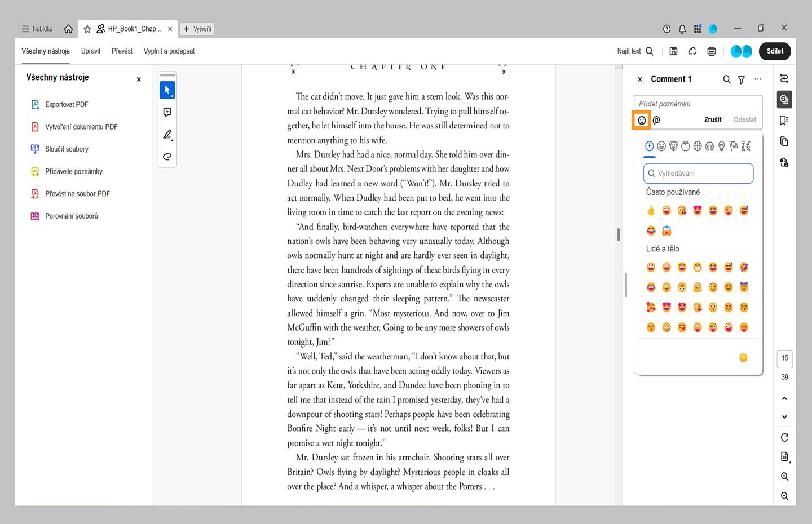Screen dimensions: 812x524
Task: Click the save document icon
Action: (x=673, y=51)
